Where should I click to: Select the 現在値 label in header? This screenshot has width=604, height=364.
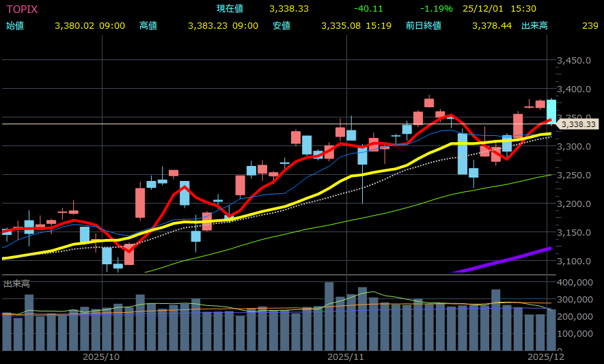230,9
